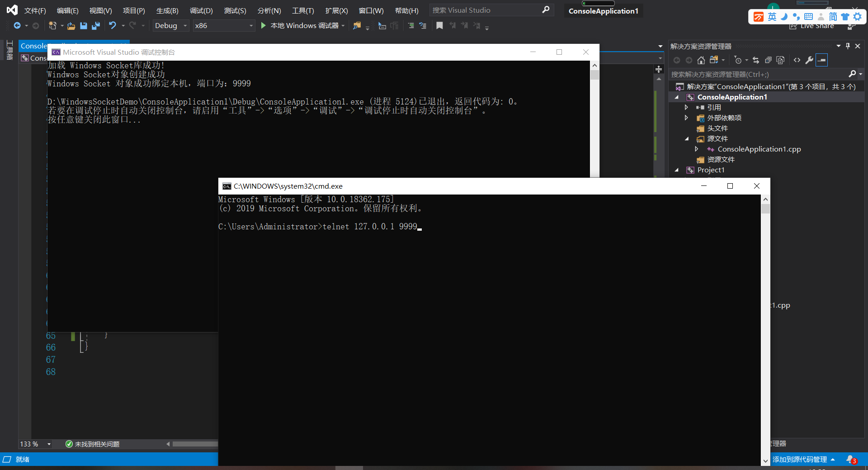The image size is (868, 470).
Task: Open the IME soft keyboard icon
Action: tap(808, 17)
